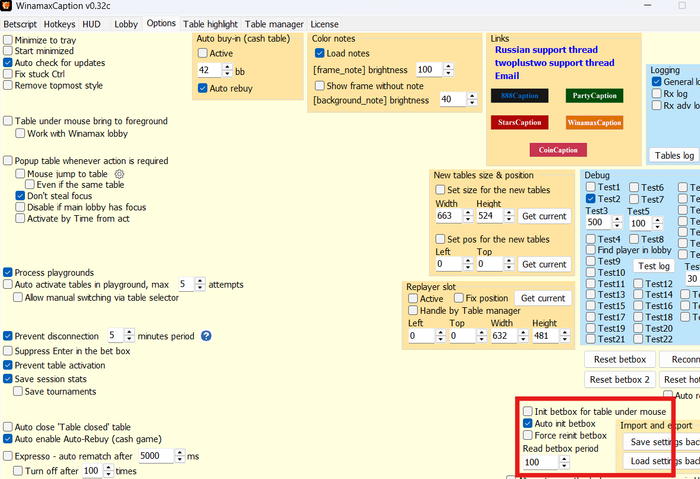The height and width of the screenshot is (479, 700).
Task: Enable Suppress Enter in the bet box
Action: click(8, 351)
